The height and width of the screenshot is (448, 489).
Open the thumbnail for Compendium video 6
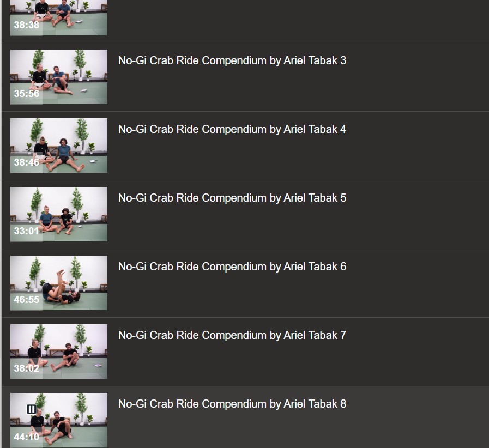point(59,283)
